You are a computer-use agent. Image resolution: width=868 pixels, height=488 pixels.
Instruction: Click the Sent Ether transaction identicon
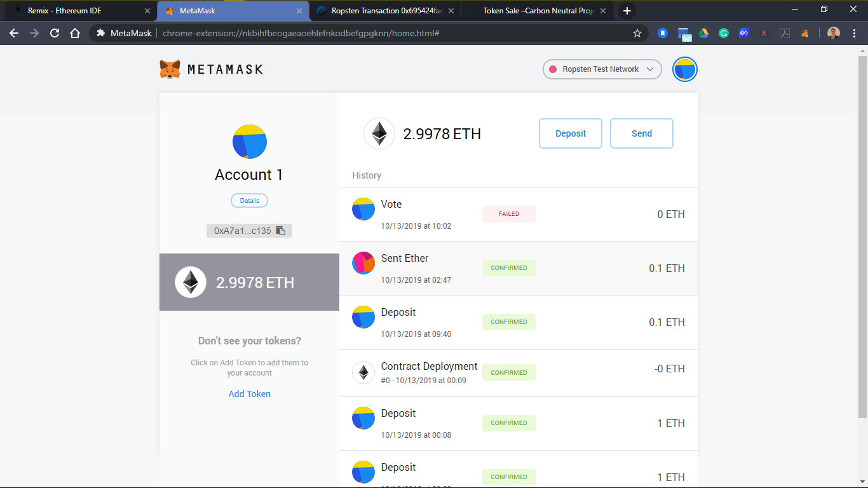[363, 263]
